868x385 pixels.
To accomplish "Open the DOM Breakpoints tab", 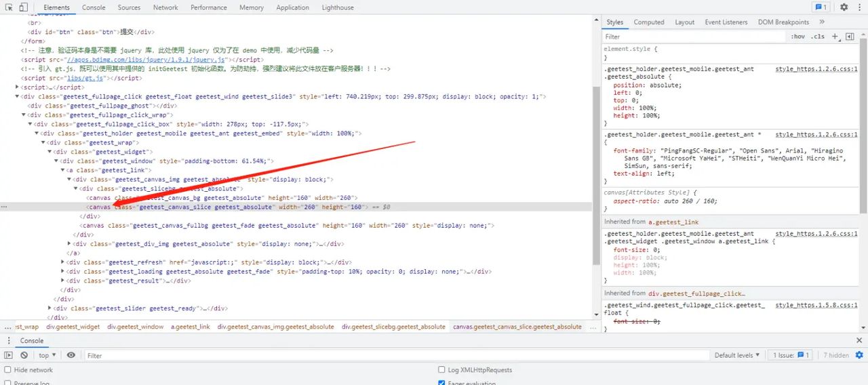I will [x=784, y=22].
